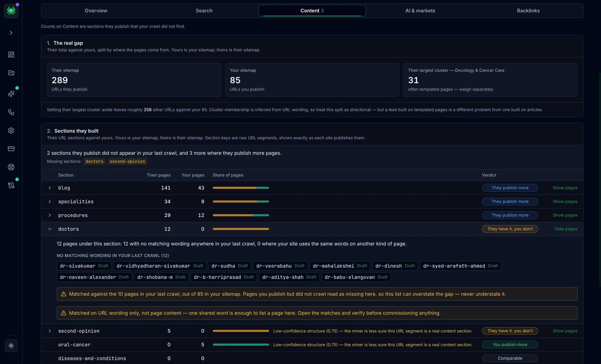This screenshot has height=364, width=601.
Task: Click the oral-cancer section row name
Action: click(x=74, y=345)
